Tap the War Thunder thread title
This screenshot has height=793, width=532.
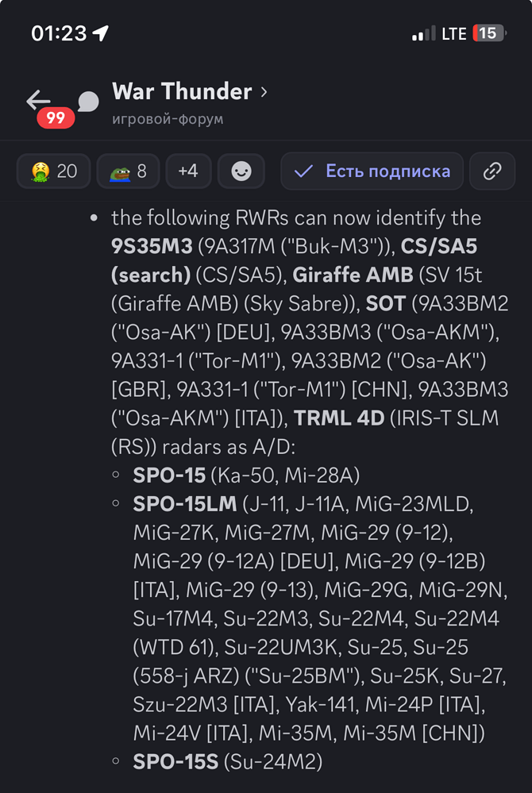pyautogui.click(x=182, y=92)
